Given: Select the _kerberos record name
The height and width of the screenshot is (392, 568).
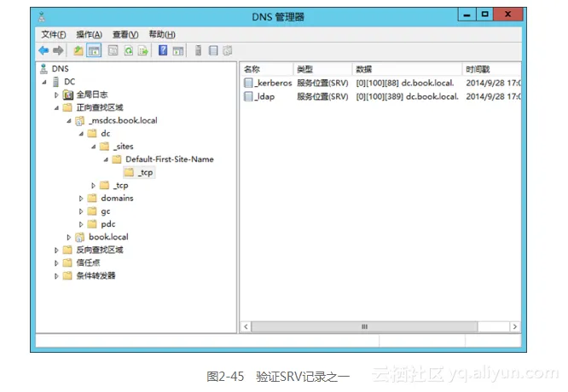Looking at the screenshot, I should pos(273,83).
